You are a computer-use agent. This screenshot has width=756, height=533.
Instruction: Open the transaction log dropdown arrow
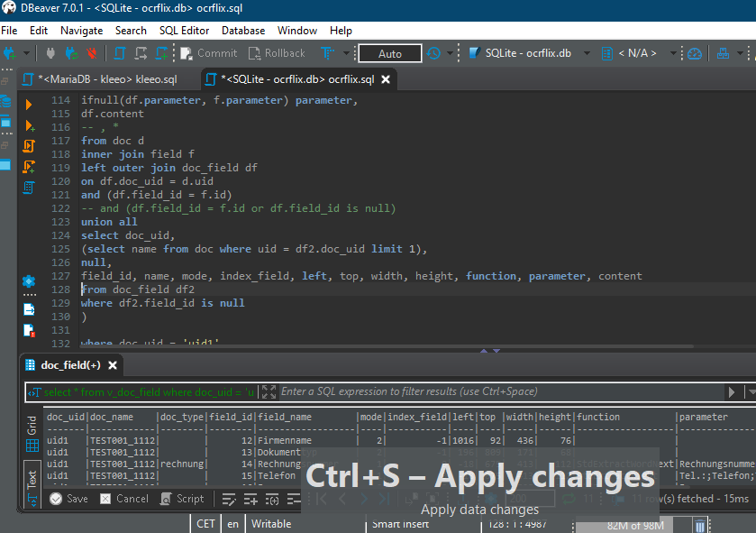pos(450,53)
